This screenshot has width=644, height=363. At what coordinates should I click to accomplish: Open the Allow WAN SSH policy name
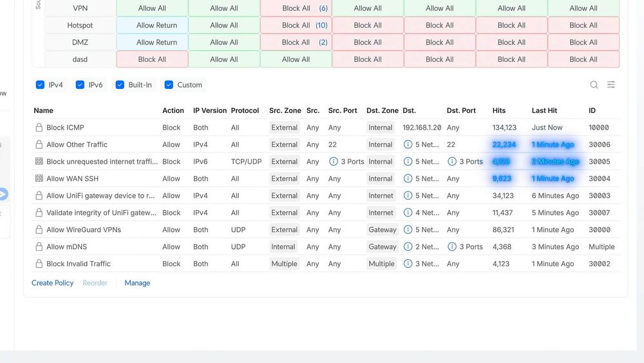click(x=72, y=179)
